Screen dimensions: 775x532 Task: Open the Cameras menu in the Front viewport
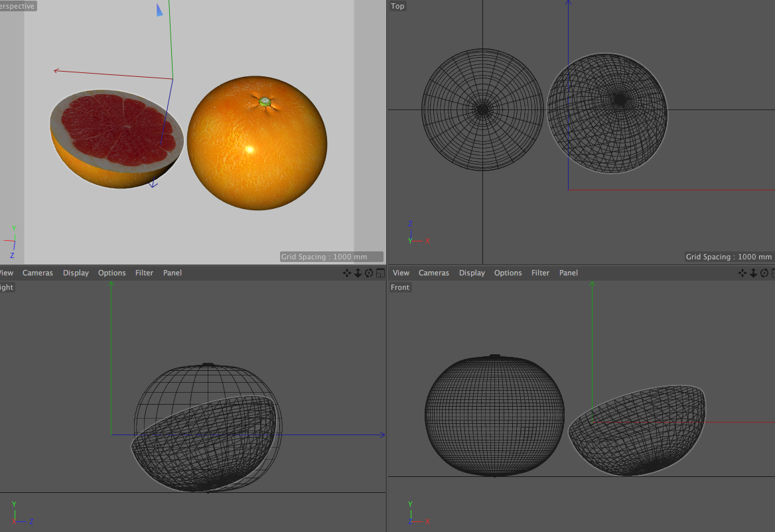click(433, 273)
